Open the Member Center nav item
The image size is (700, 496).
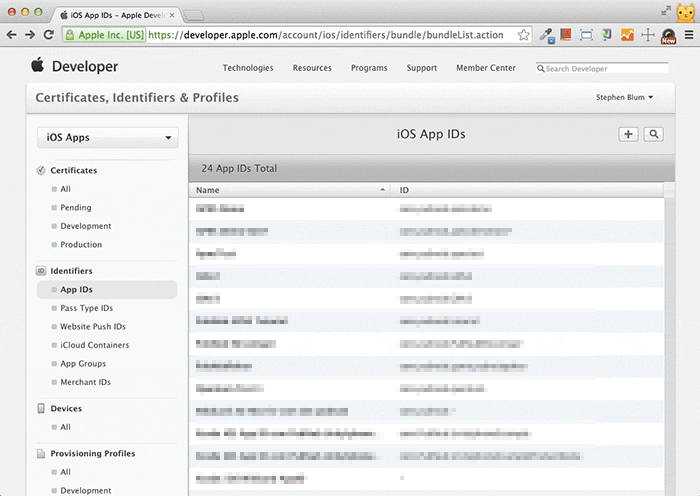coord(488,68)
